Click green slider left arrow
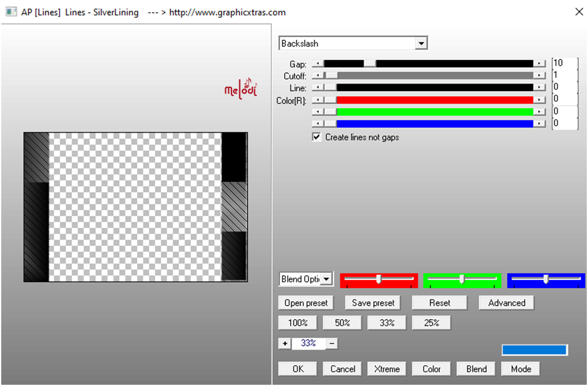 (x=318, y=112)
